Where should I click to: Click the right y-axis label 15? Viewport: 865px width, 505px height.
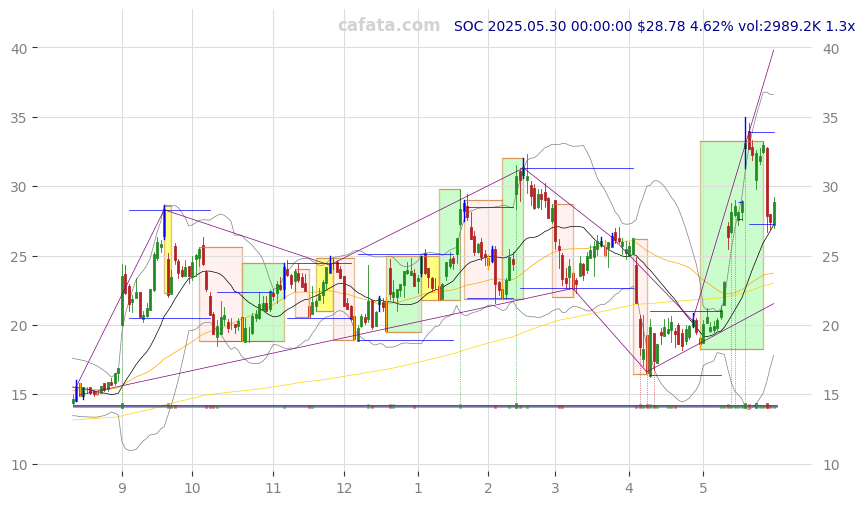(830, 395)
